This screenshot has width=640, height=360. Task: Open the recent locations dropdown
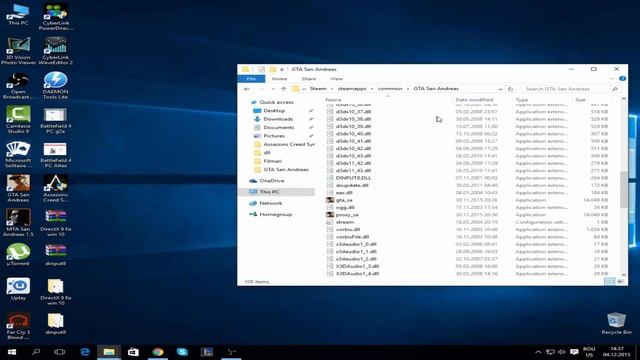[273, 89]
